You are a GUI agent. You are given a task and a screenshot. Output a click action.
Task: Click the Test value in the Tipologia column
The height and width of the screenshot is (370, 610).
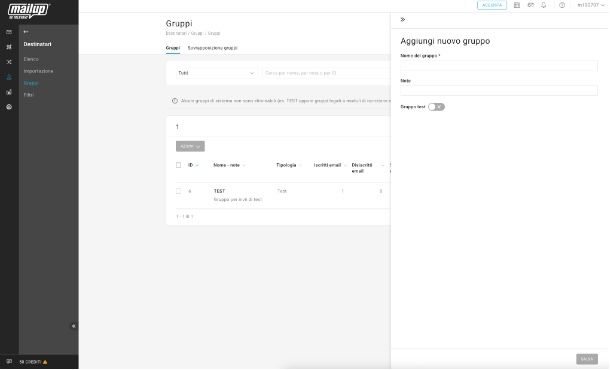pos(282,191)
